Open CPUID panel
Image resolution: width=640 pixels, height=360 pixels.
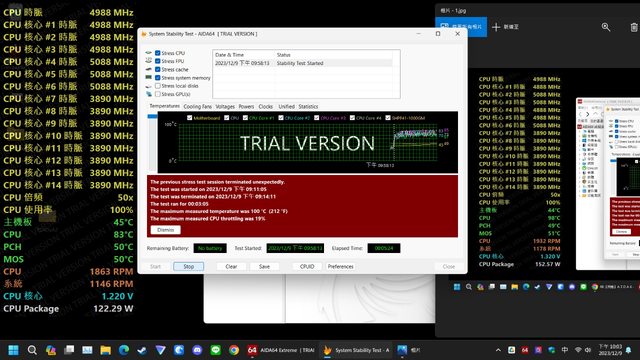307,267
